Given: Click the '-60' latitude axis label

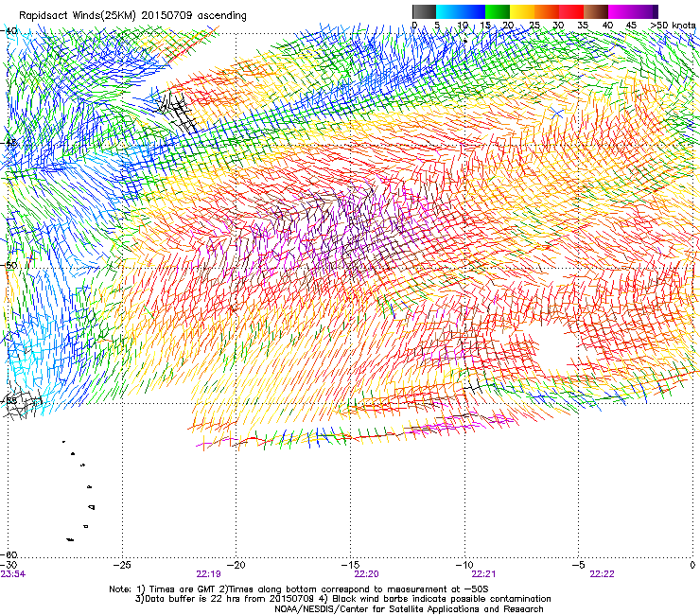Looking at the screenshot, I should click(x=9, y=554).
